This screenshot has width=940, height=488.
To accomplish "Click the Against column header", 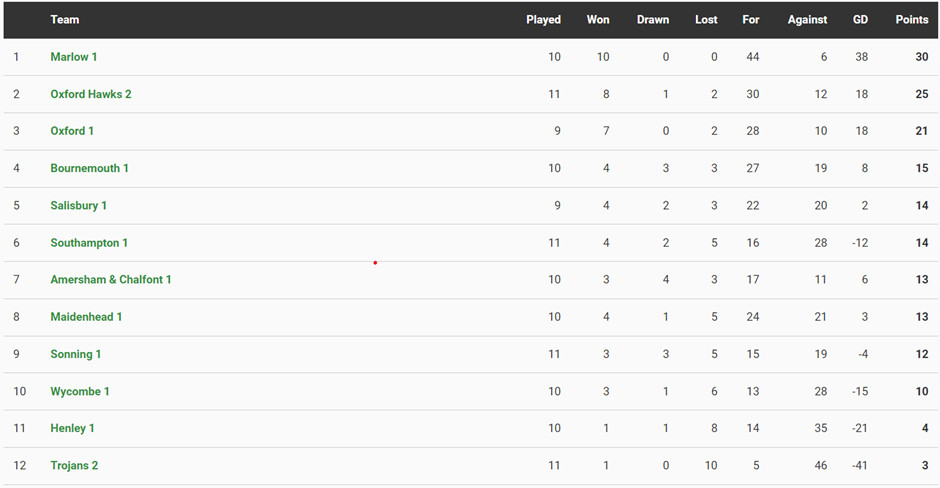I will point(807,20).
